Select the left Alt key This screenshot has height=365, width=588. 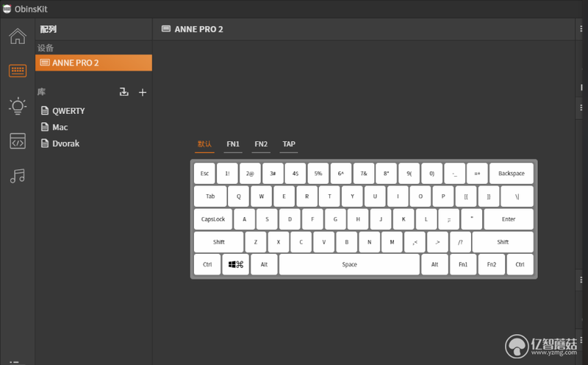click(264, 265)
